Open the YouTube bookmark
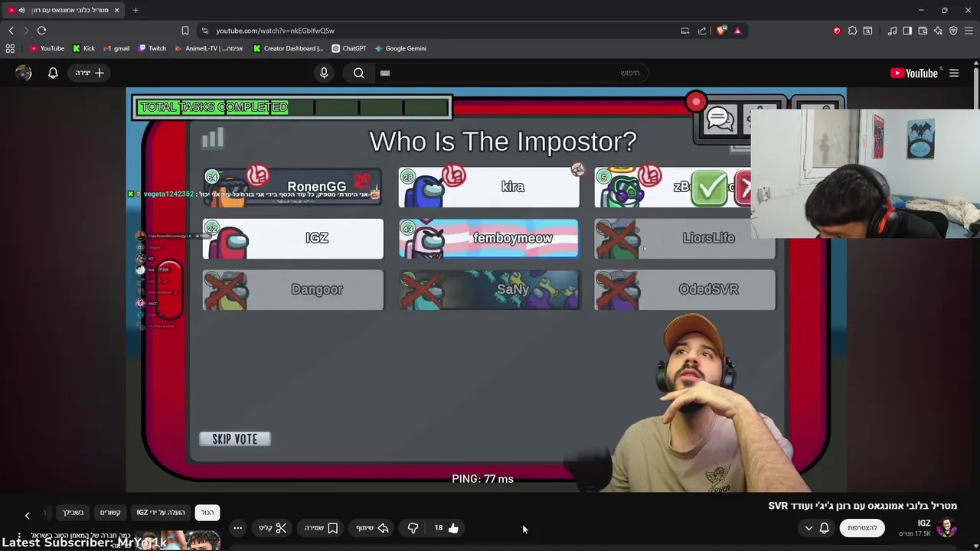The image size is (980, 551). tap(47, 48)
